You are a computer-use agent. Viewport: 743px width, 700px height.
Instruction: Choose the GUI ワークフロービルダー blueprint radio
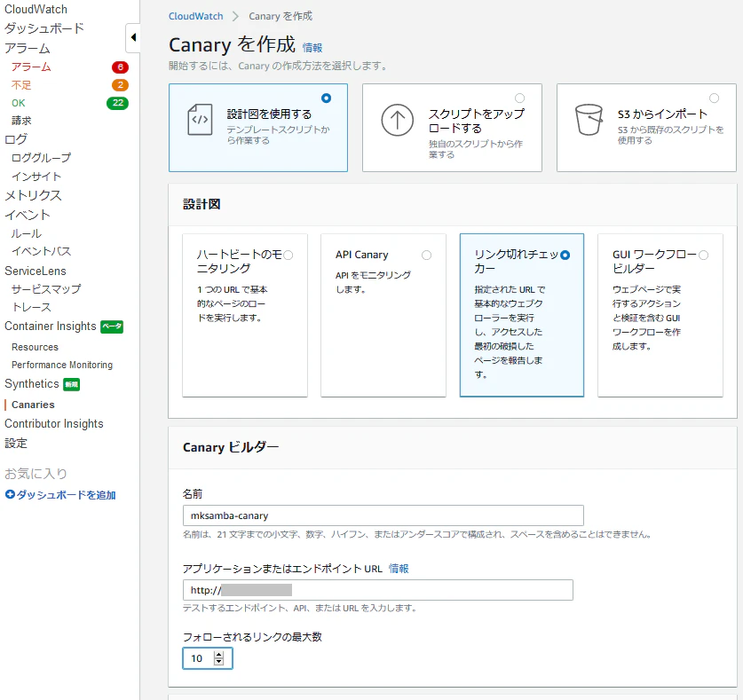[x=704, y=256]
